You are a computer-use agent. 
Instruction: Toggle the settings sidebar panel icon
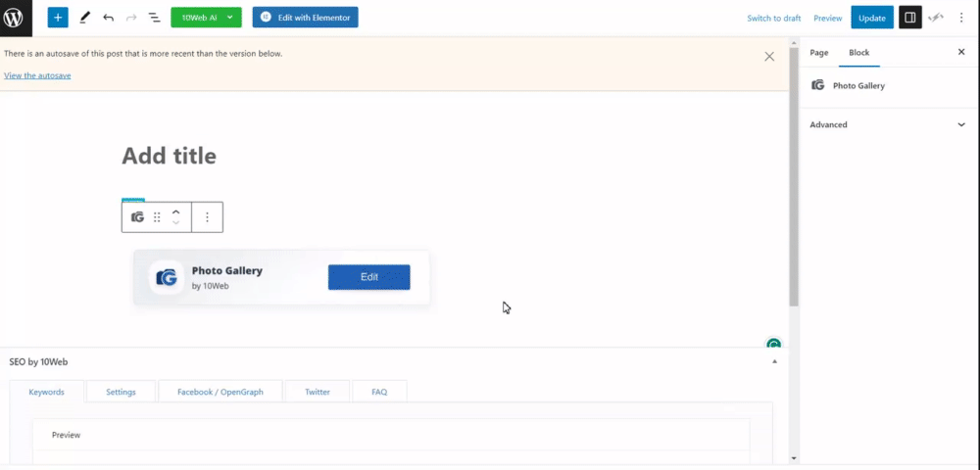pos(910,18)
